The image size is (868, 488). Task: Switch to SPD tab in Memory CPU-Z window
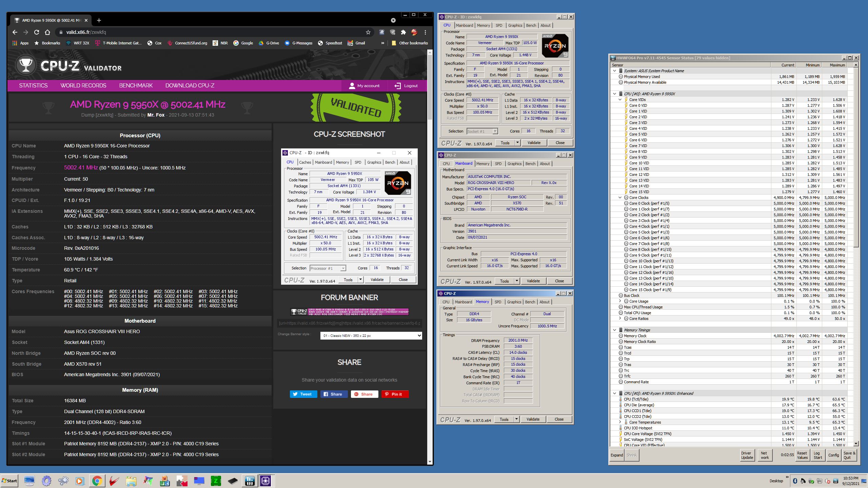tap(497, 302)
